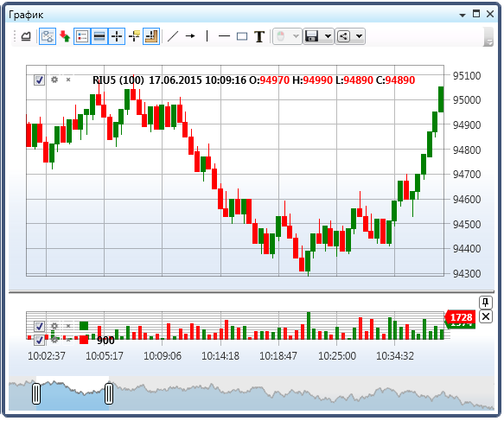The height and width of the screenshot is (421, 504).
Task: Click the tallest green volume bar
Action: 309,326
